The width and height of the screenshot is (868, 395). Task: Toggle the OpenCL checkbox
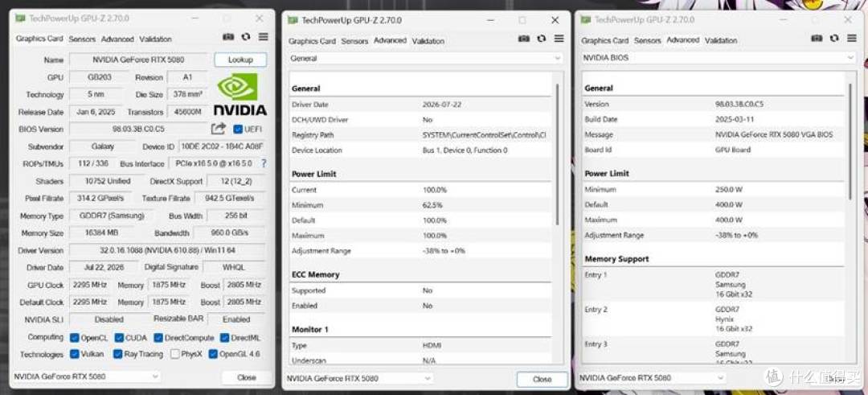[x=75, y=337]
